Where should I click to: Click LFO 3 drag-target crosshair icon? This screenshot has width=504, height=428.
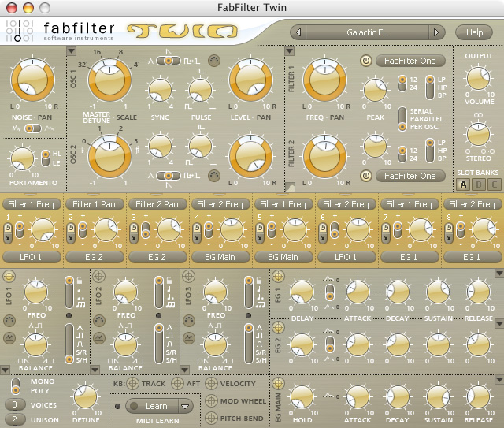point(189,276)
